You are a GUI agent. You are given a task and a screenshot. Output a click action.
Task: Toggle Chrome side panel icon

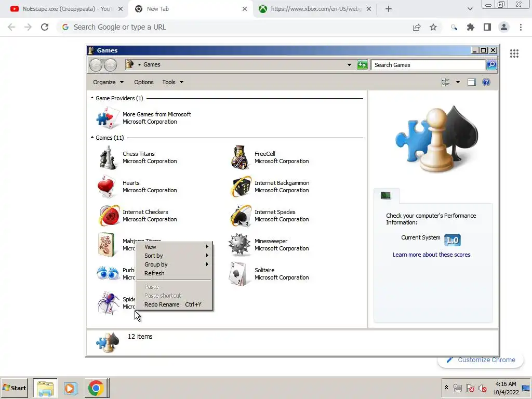487,27
